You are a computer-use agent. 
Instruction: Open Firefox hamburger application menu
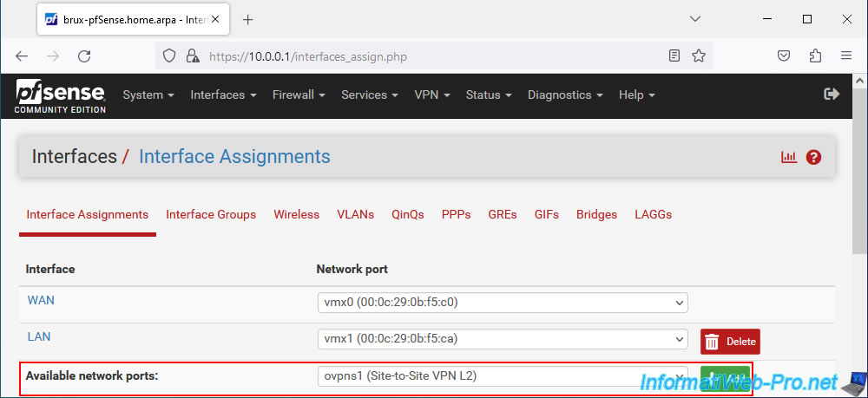(x=845, y=55)
